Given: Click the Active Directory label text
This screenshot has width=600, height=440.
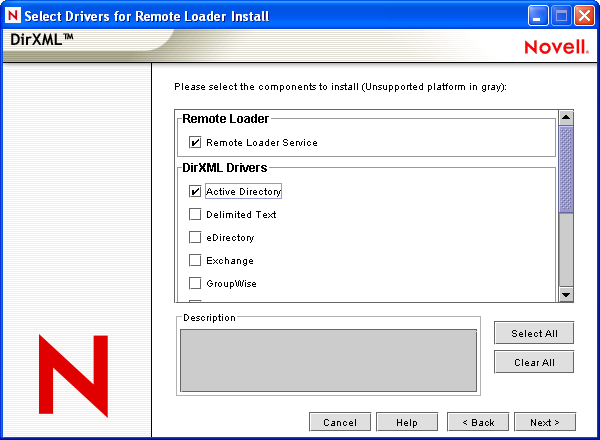Looking at the screenshot, I should [x=243, y=191].
